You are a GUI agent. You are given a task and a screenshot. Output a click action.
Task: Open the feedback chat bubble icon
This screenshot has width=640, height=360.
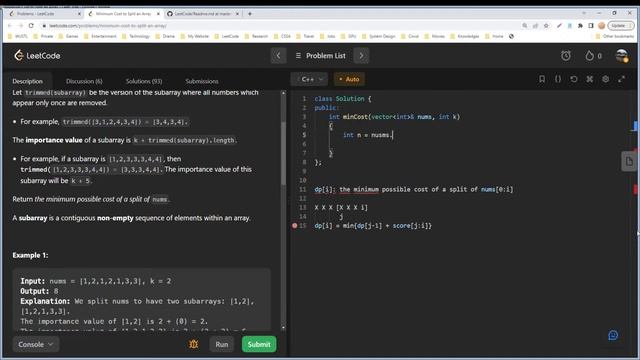coord(613,336)
